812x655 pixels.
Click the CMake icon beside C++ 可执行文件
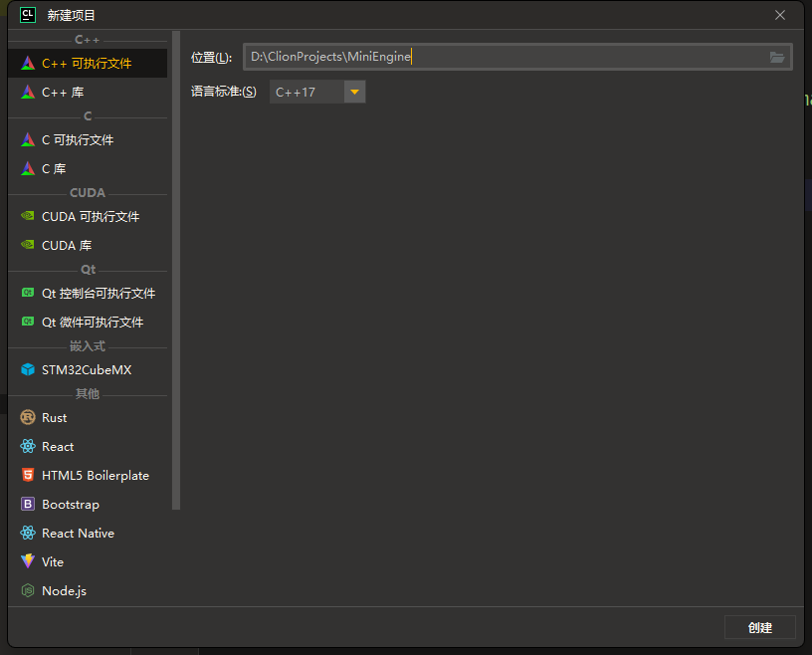(28, 64)
